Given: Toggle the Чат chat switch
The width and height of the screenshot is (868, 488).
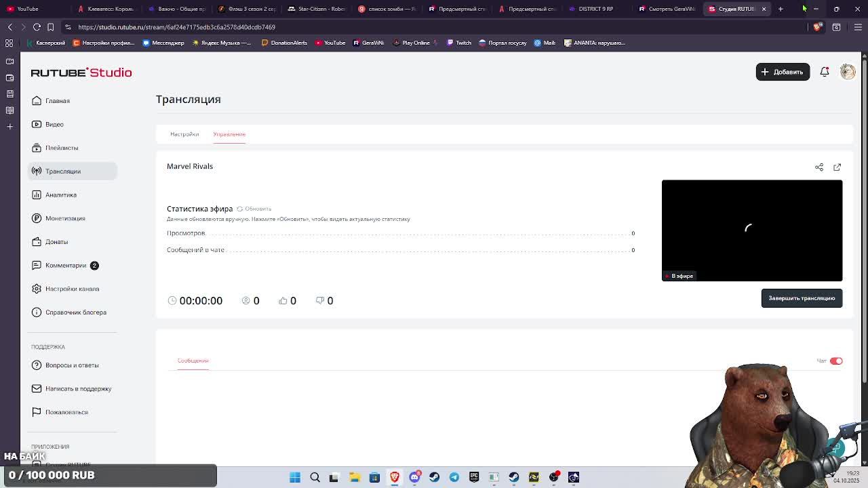Looking at the screenshot, I should [x=836, y=361].
